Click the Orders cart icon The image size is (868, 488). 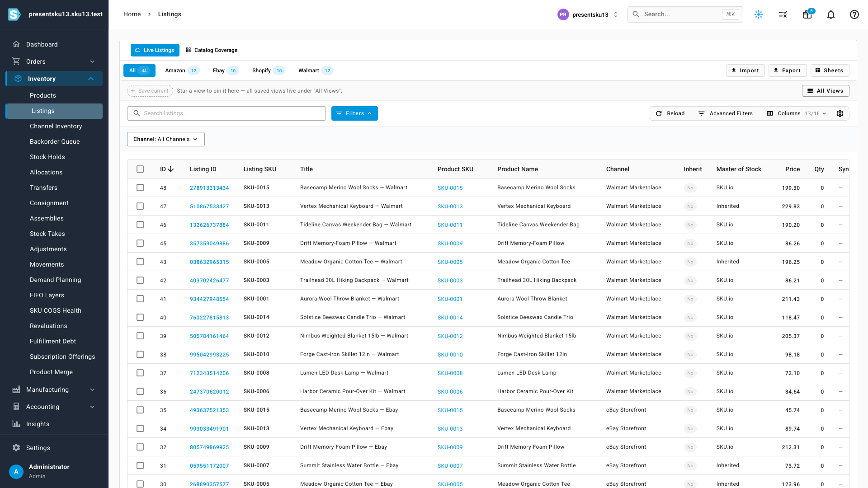coord(16,61)
